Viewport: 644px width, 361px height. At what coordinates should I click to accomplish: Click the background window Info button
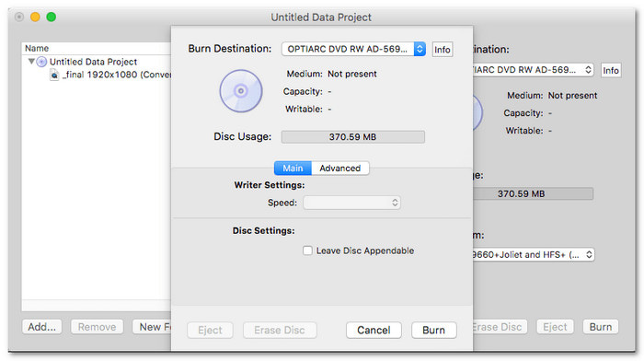coord(611,70)
